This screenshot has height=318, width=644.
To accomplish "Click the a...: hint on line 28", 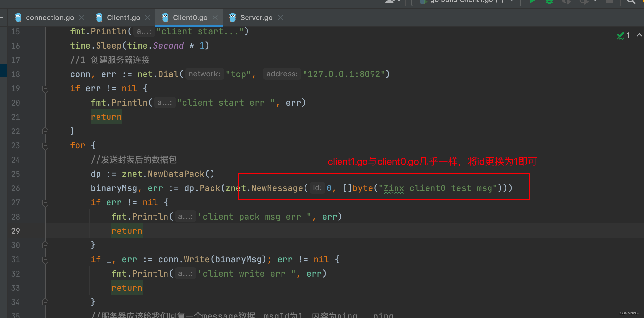I will click(x=185, y=217).
